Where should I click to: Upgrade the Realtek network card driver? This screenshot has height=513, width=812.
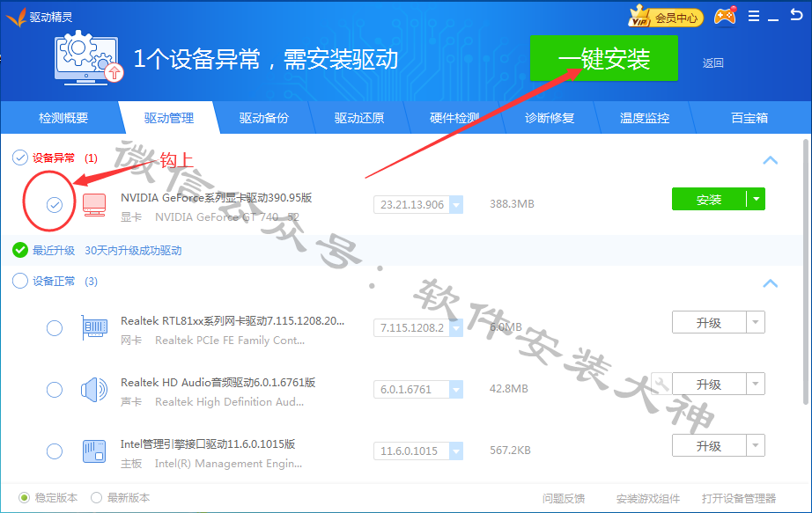(709, 322)
